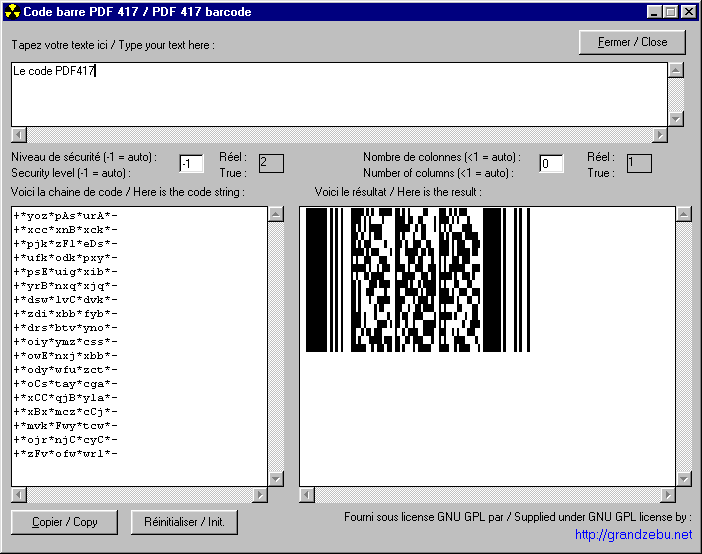Select the real security level value box

(x=271, y=163)
